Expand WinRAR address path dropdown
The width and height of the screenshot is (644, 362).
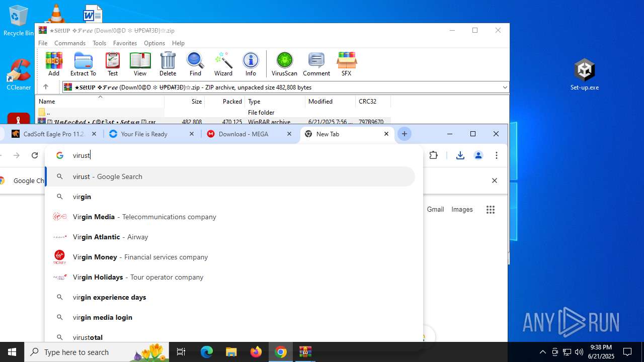point(505,87)
